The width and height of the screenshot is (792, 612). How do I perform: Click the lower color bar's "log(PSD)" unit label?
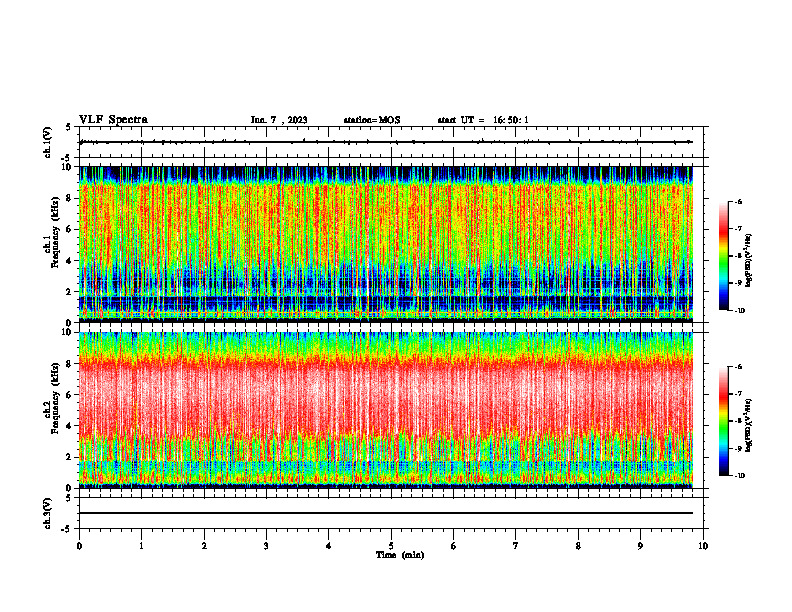click(749, 425)
